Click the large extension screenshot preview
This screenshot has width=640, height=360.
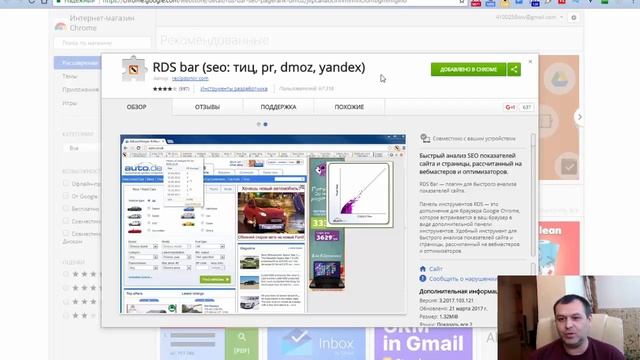pyautogui.click(x=263, y=224)
